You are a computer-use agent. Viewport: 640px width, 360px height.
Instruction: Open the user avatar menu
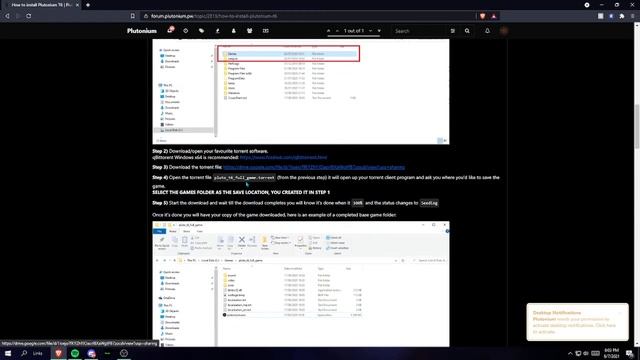coord(504,31)
